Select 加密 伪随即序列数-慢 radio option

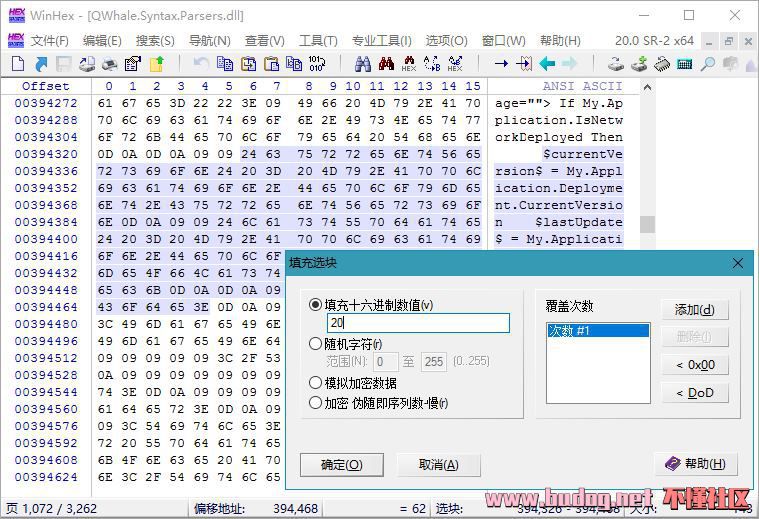click(x=315, y=402)
